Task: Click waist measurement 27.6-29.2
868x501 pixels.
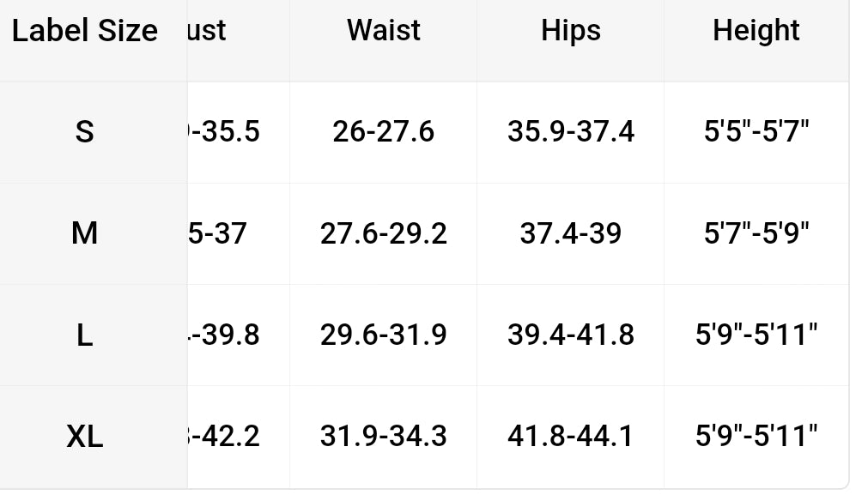Action: click(x=383, y=233)
